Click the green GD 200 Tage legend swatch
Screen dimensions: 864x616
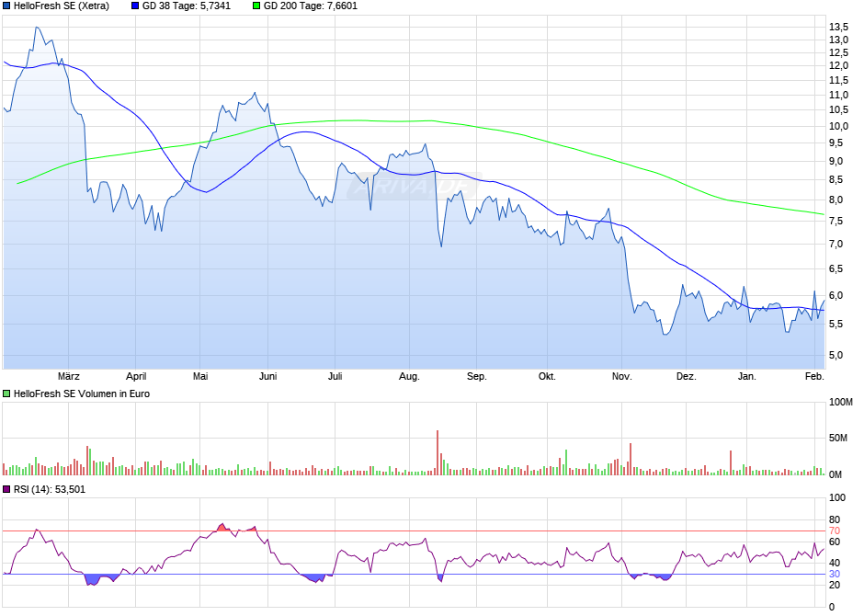pyautogui.click(x=256, y=6)
